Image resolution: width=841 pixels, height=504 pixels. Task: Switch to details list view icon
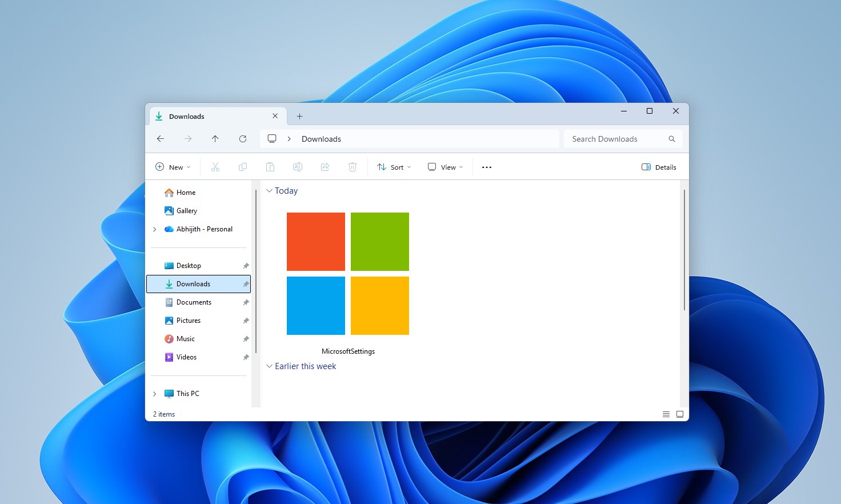[666, 414]
